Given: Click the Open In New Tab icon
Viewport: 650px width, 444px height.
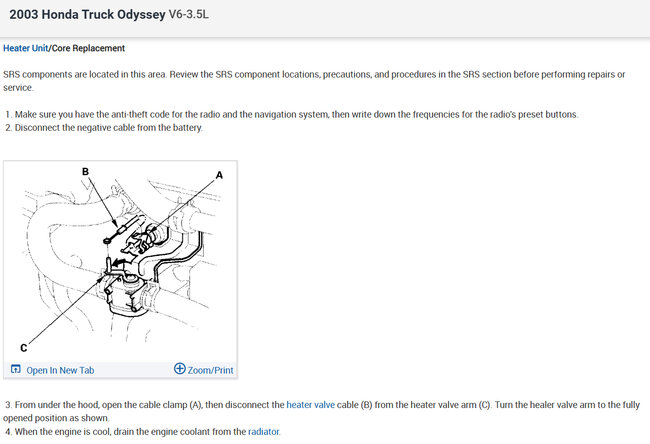Looking at the screenshot, I should (16, 369).
